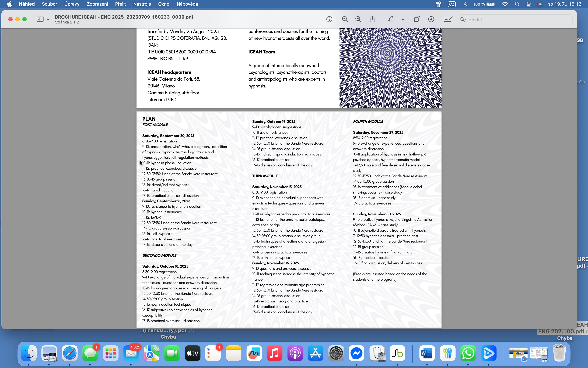Open the Přejít menu

(121, 4)
